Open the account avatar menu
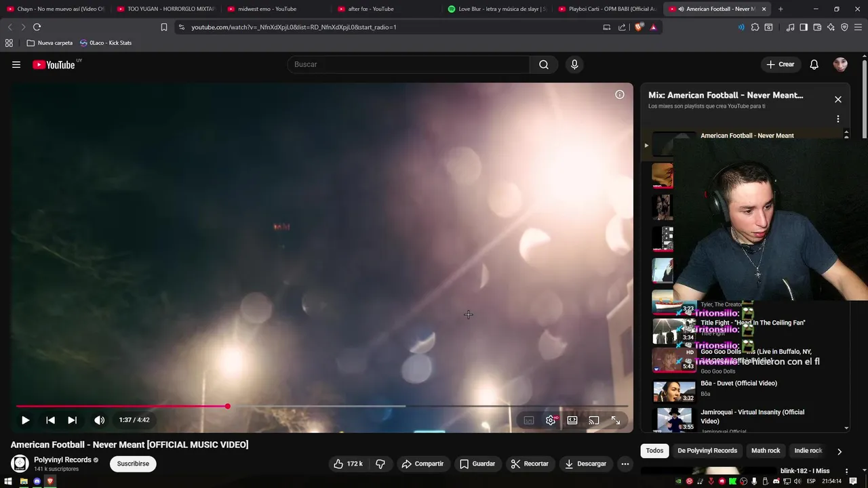This screenshot has height=488, width=868. pyautogui.click(x=840, y=64)
